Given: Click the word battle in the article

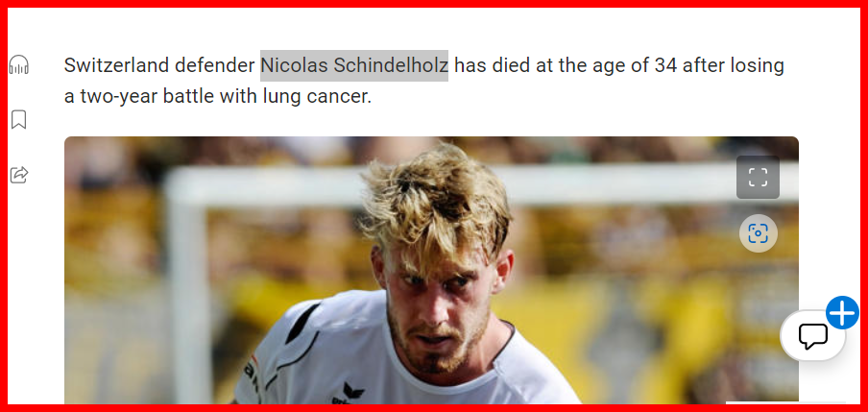Looking at the screenshot, I should (188, 96).
